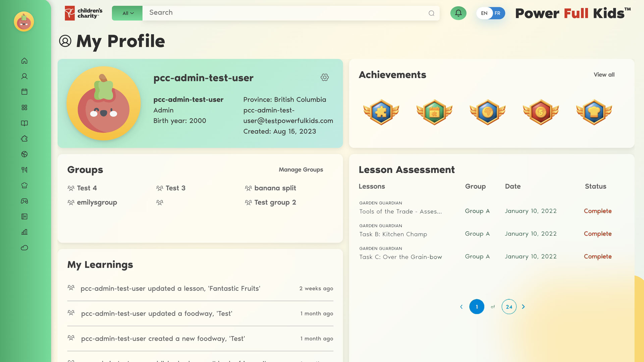644x362 pixels.
Task: Jump to page 24 of assessments
Action: click(x=509, y=307)
